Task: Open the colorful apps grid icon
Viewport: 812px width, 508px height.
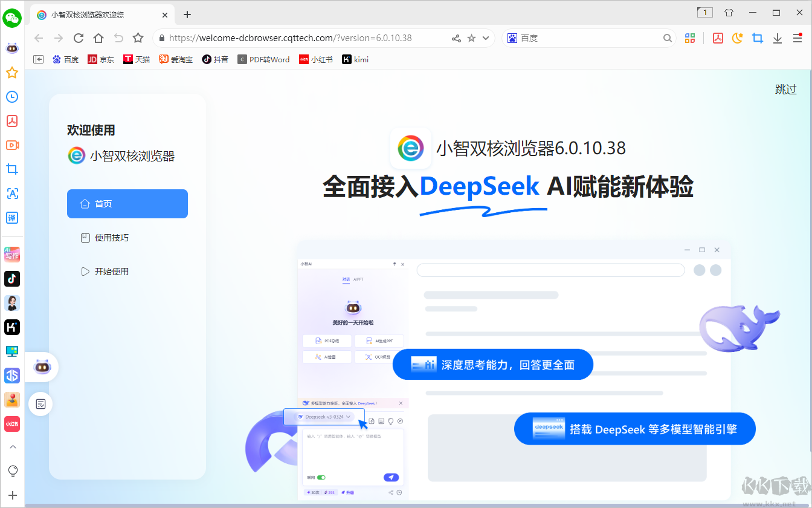Action: tap(690, 38)
